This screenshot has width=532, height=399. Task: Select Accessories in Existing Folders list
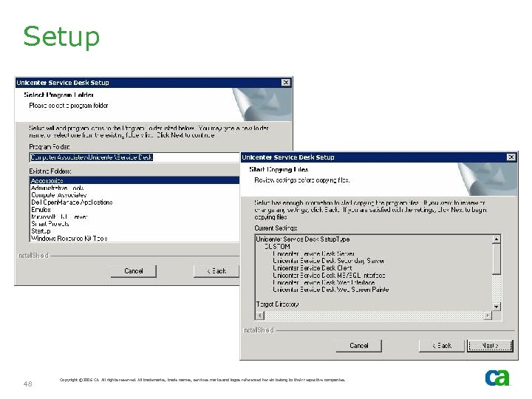[134, 180]
